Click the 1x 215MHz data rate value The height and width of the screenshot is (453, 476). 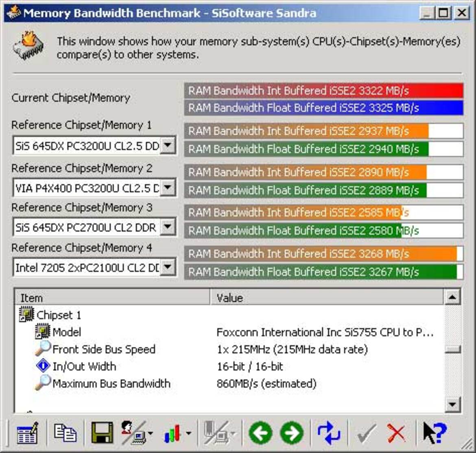pos(292,349)
